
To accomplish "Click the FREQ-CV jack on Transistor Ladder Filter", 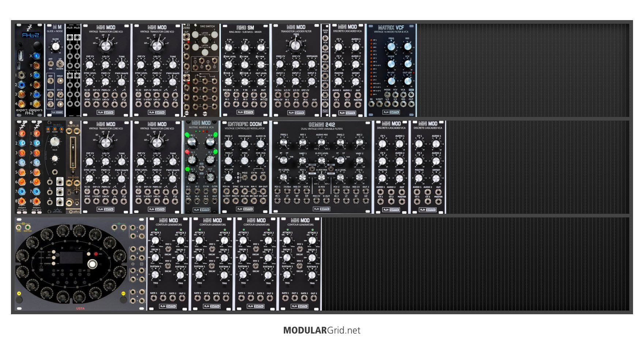I will click(x=278, y=104).
